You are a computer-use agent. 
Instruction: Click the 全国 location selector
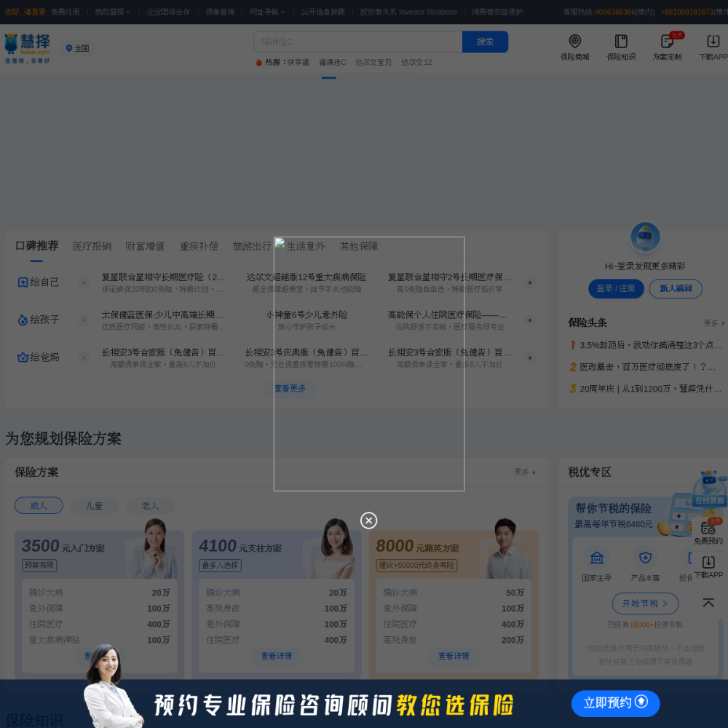(78, 48)
